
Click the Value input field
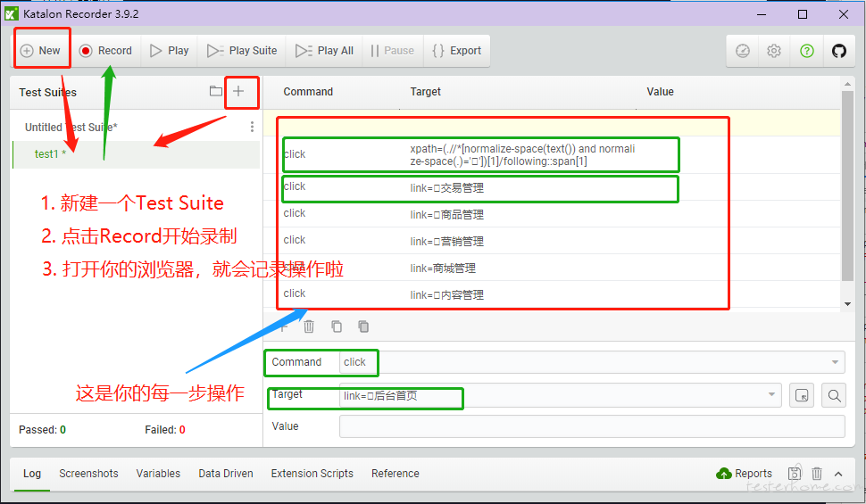[592, 426]
